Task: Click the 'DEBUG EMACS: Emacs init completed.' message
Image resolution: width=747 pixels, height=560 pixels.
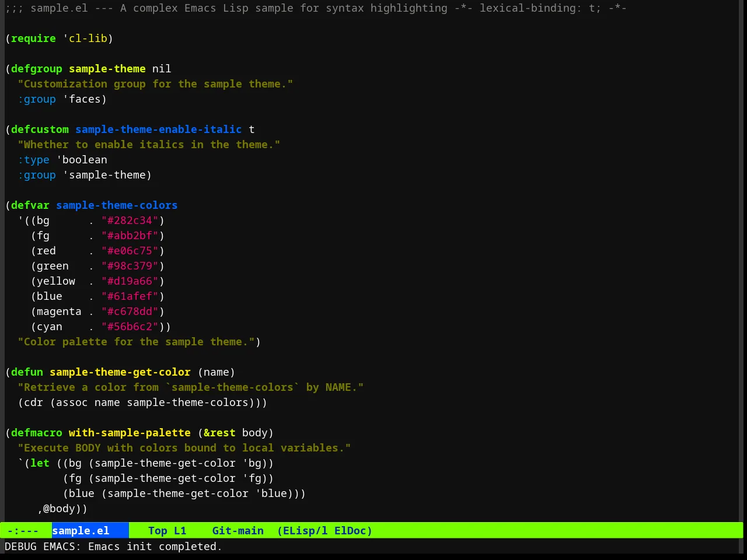Action: click(x=113, y=547)
